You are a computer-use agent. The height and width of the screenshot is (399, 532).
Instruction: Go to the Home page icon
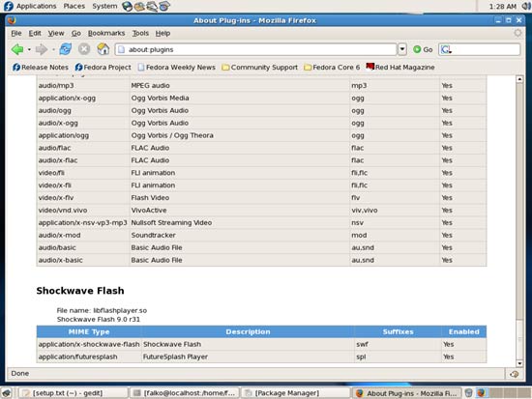point(103,49)
